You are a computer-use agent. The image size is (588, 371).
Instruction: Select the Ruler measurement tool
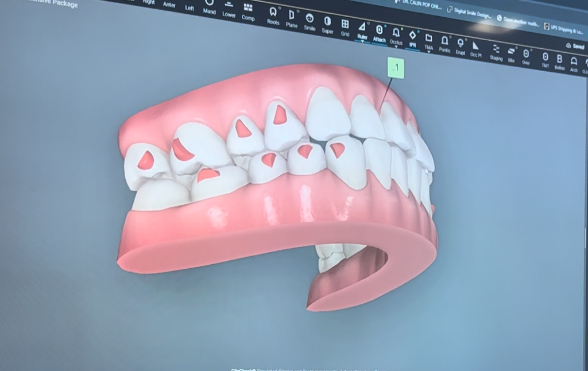pyautogui.click(x=362, y=30)
